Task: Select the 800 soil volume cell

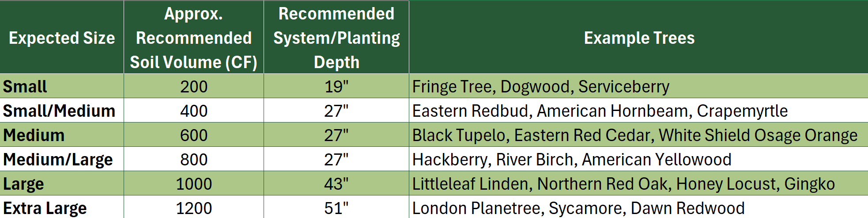Action: [x=194, y=159]
